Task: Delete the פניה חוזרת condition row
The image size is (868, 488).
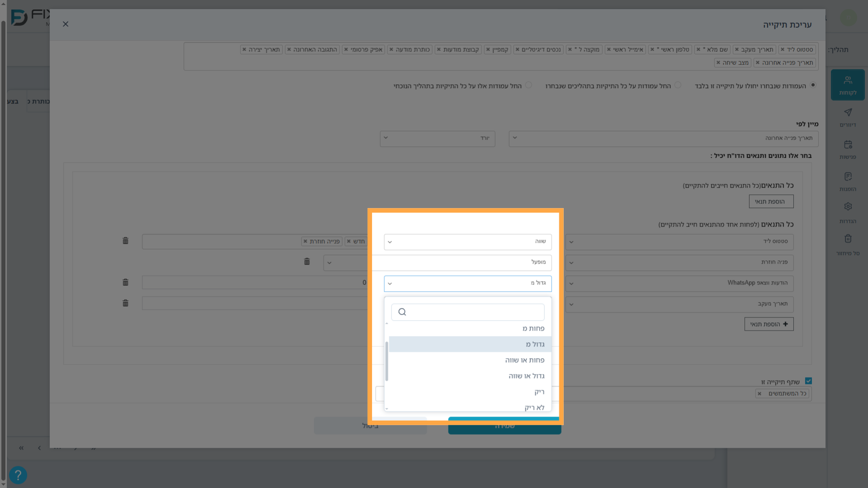Action: (307, 261)
